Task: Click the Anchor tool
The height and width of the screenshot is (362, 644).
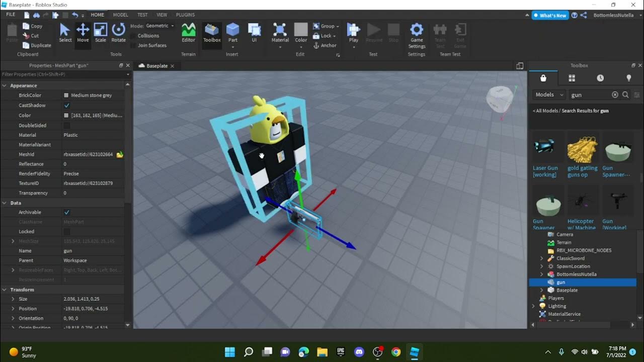Action: 325,45
